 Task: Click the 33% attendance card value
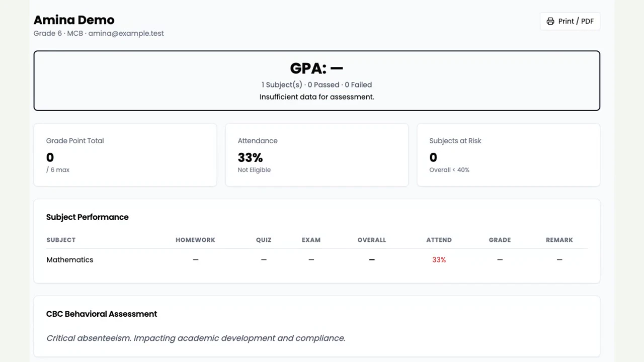tap(250, 157)
